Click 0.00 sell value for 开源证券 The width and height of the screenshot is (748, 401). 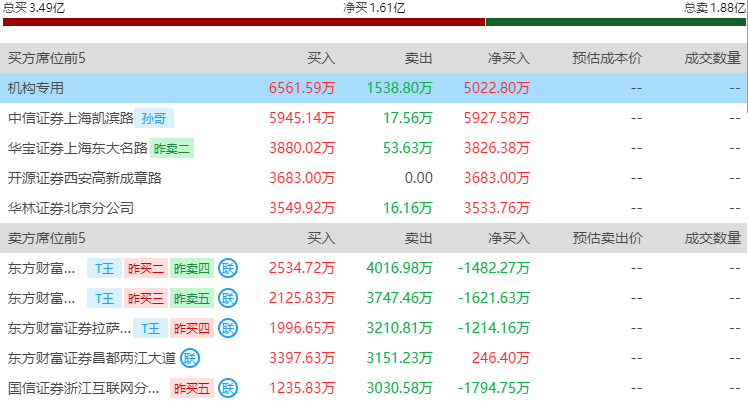point(418,178)
